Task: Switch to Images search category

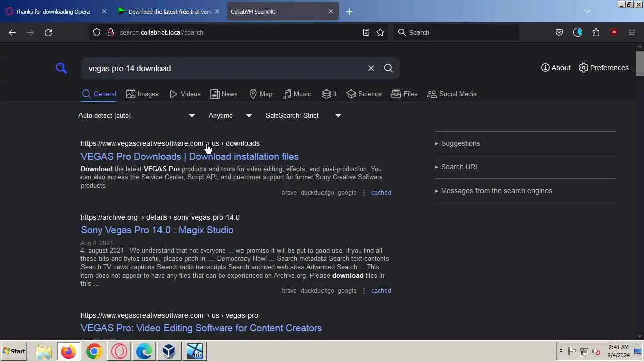Action: coord(142,94)
